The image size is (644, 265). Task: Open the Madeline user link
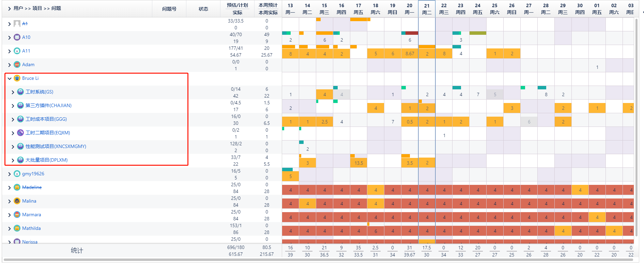pyautogui.click(x=32, y=187)
